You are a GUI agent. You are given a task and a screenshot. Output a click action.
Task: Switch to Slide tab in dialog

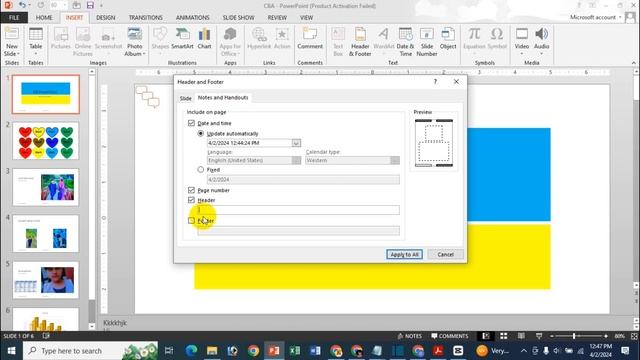click(186, 98)
